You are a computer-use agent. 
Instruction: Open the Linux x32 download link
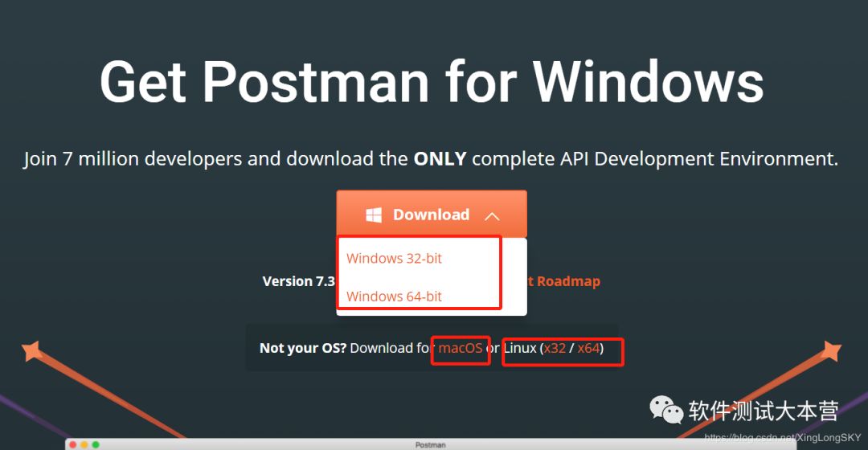click(555, 348)
